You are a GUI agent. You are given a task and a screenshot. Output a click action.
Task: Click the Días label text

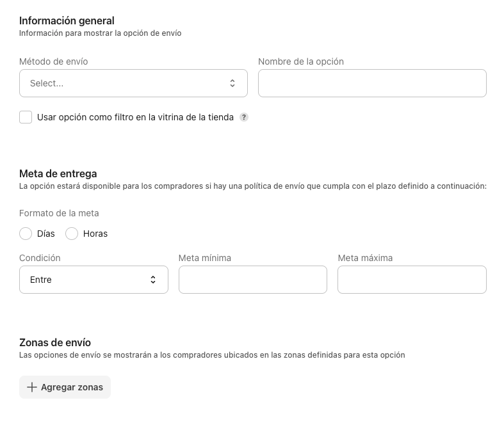(x=46, y=234)
